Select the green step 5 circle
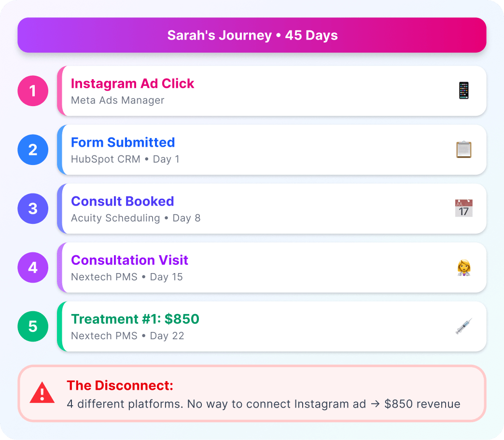The height and width of the screenshot is (440, 504). [x=33, y=326]
